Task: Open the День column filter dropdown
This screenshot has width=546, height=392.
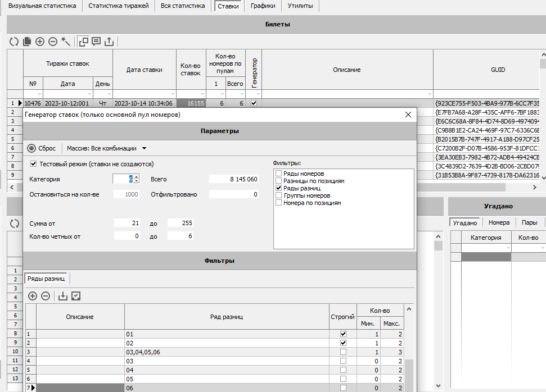Action: 109,94
